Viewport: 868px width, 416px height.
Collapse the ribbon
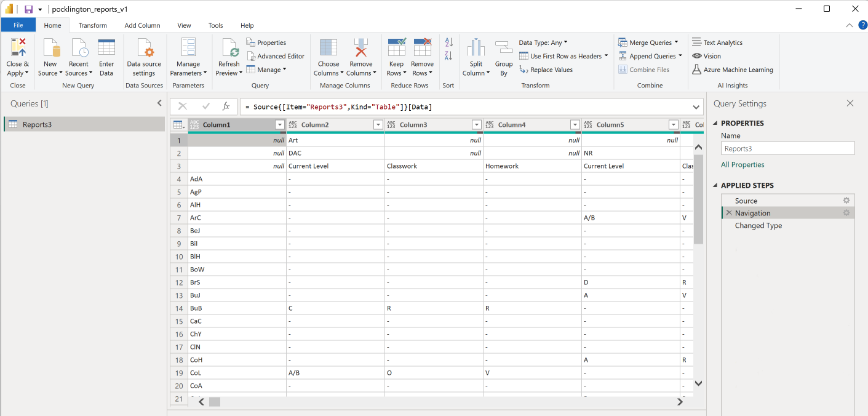click(x=850, y=25)
